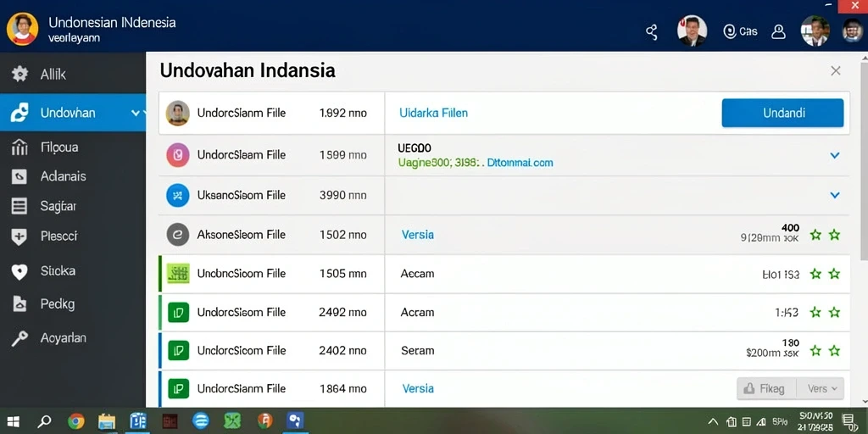Expand the UEGDO row chevron

click(x=835, y=156)
